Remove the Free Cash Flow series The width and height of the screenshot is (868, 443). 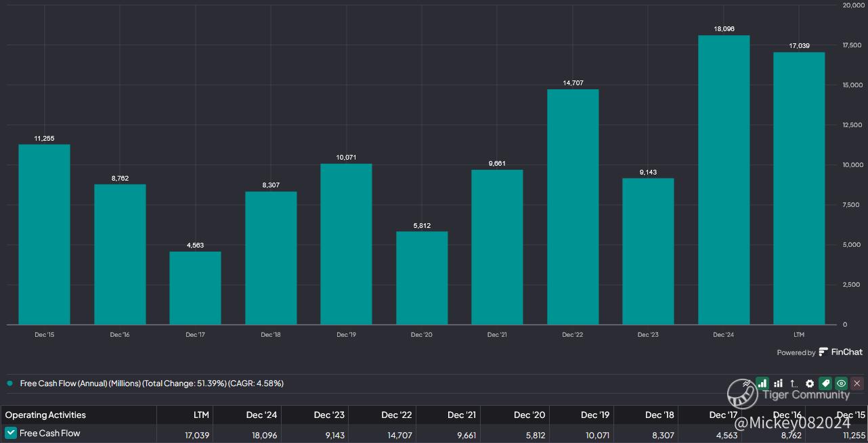tap(857, 383)
